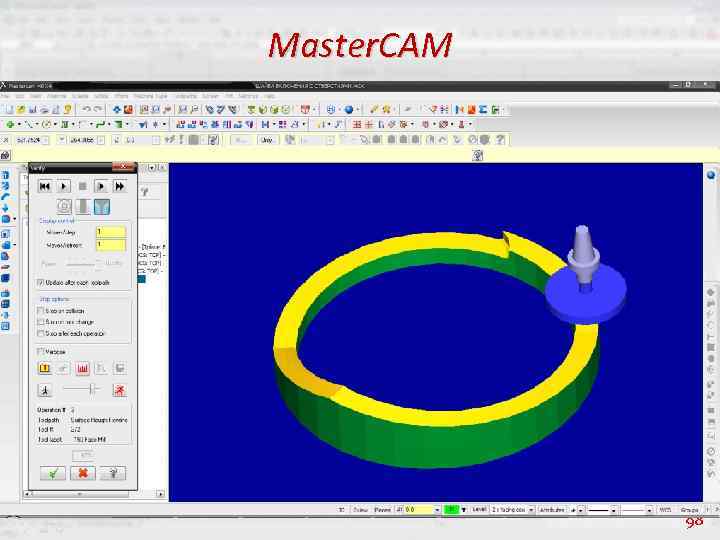Click the green plus create-point toolbar icon
The image size is (720, 540).
point(9,124)
